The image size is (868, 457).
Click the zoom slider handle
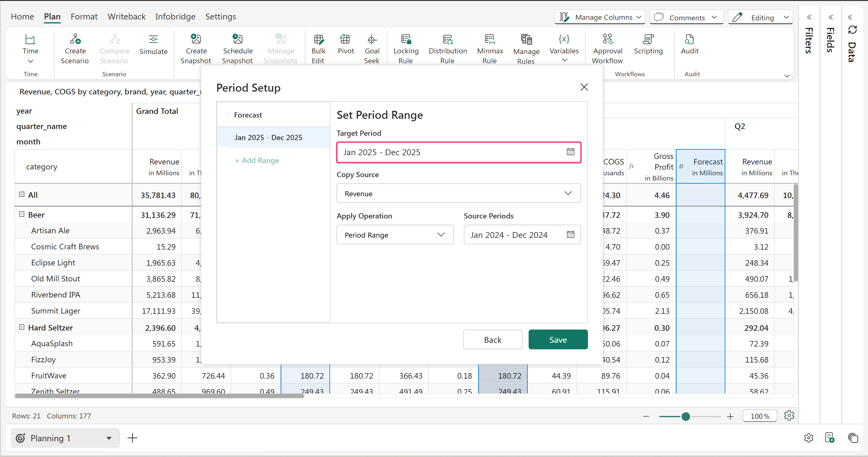tap(686, 417)
